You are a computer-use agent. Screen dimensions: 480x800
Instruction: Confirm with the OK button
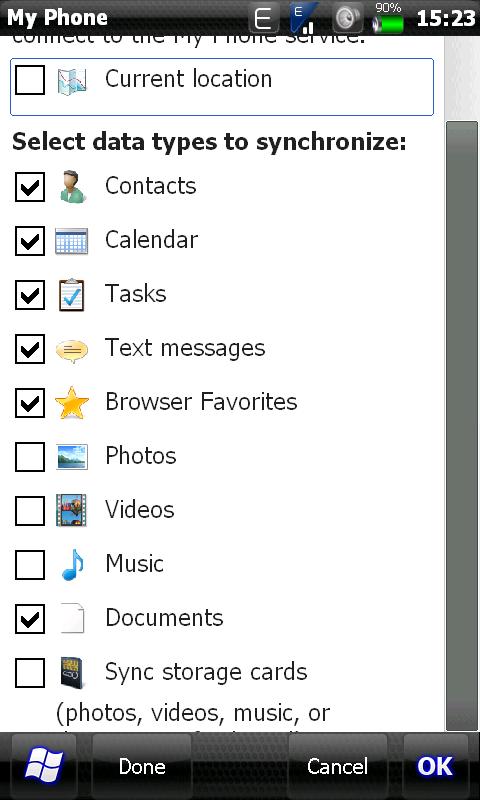tap(435, 766)
